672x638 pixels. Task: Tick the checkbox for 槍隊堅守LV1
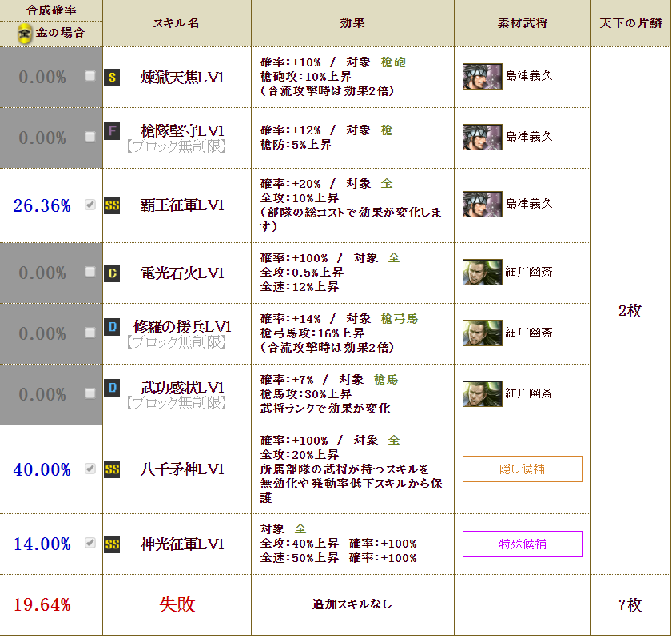(x=90, y=137)
